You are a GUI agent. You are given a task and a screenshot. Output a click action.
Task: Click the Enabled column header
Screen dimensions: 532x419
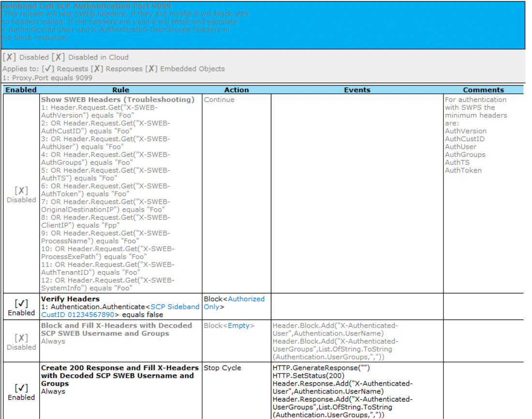[x=21, y=90]
